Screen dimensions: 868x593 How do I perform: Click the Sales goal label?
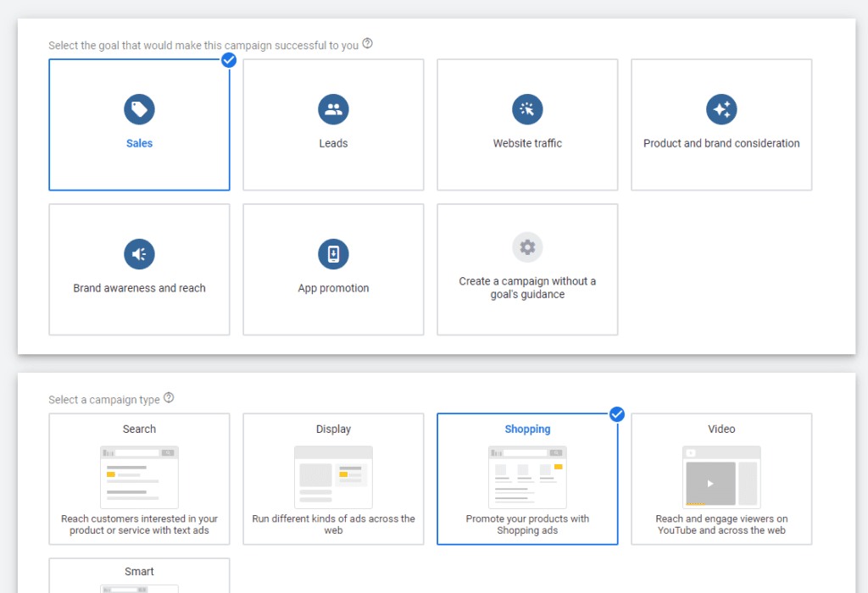[x=139, y=143]
